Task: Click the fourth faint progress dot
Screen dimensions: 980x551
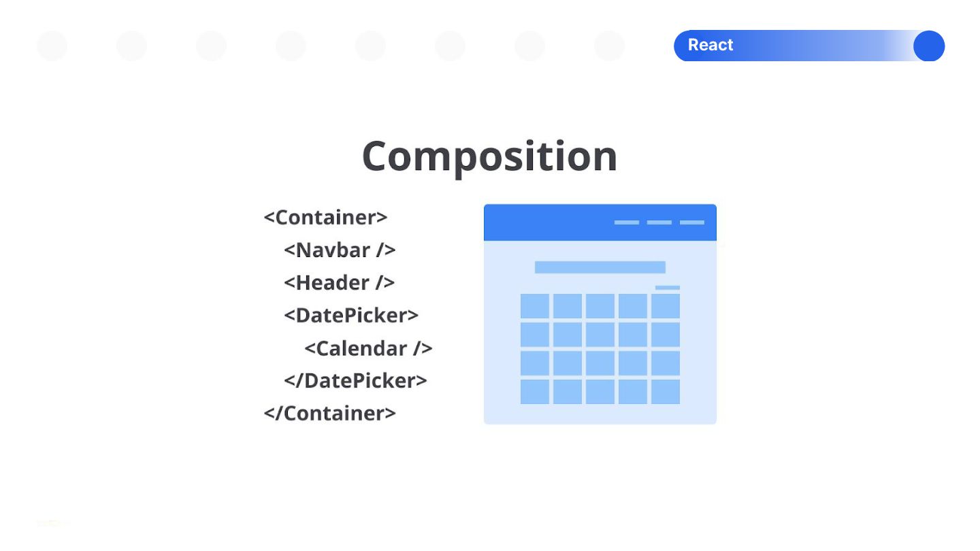Action: tap(291, 46)
